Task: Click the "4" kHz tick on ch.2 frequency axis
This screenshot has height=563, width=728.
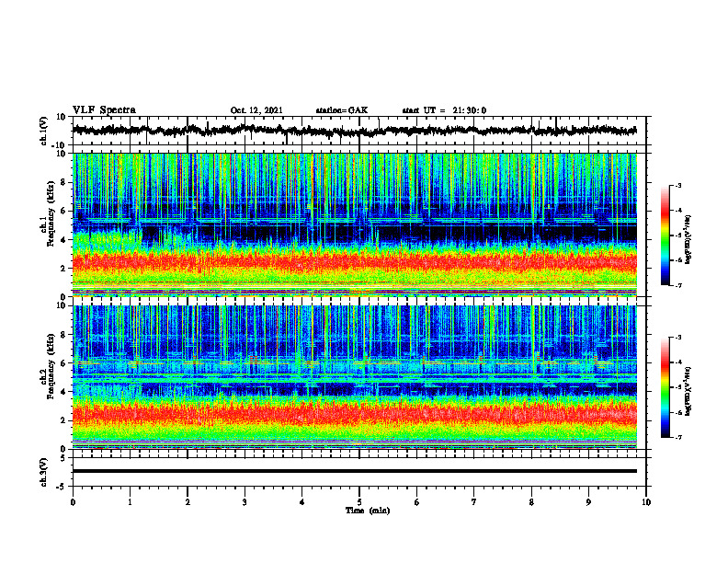Action: [64, 392]
